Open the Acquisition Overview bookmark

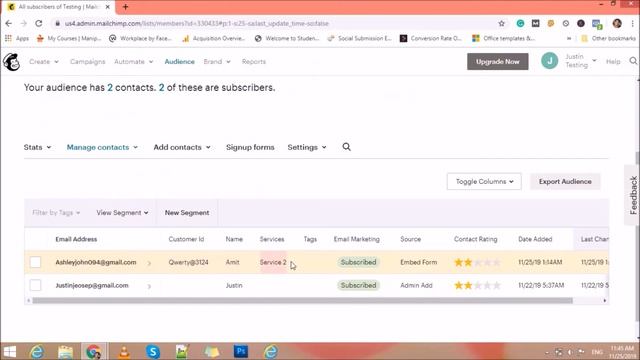pyautogui.click(x=213, y=38)
